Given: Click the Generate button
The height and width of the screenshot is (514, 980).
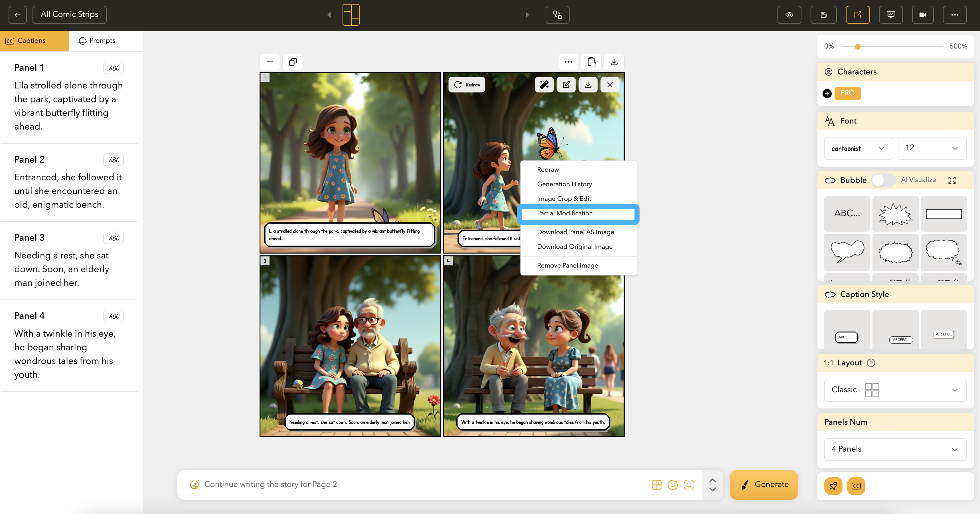Looking at the screenshot, I should pyautogui.click(x=764, y=484).
